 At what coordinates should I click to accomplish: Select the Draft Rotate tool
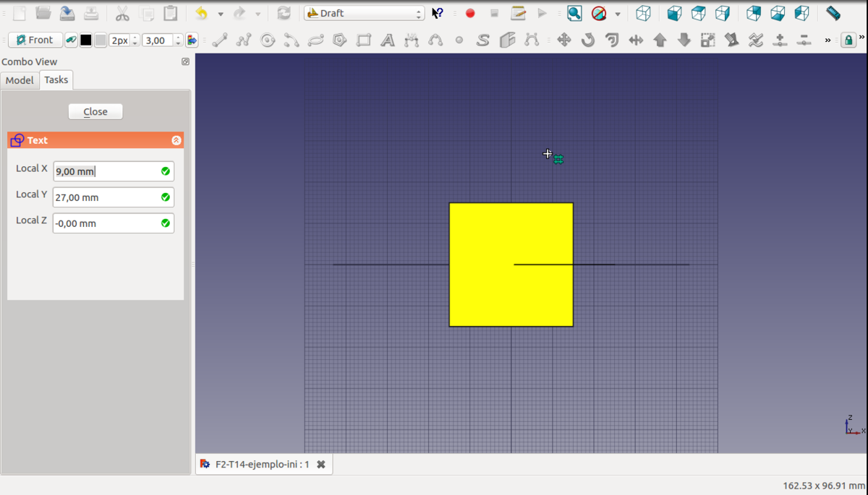(588, 40)
